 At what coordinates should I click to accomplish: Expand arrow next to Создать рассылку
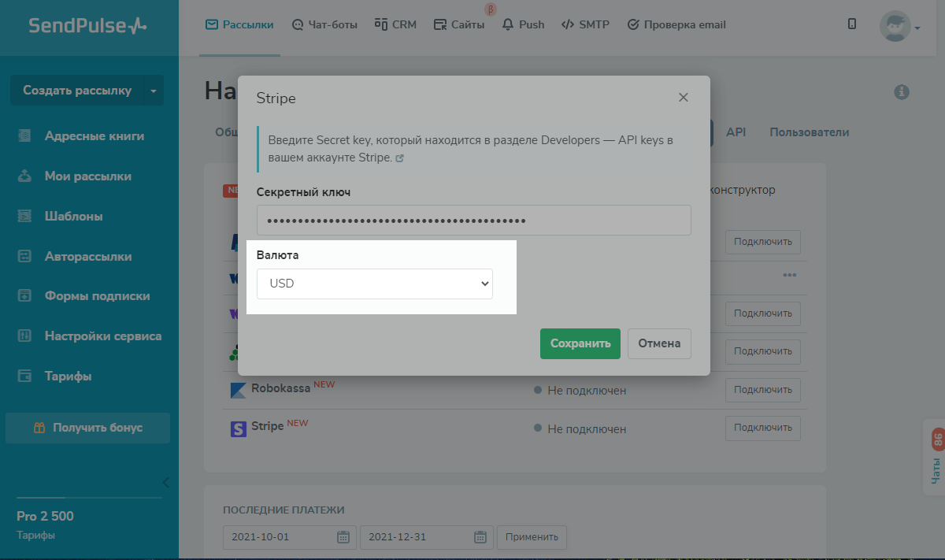point(153,91)
